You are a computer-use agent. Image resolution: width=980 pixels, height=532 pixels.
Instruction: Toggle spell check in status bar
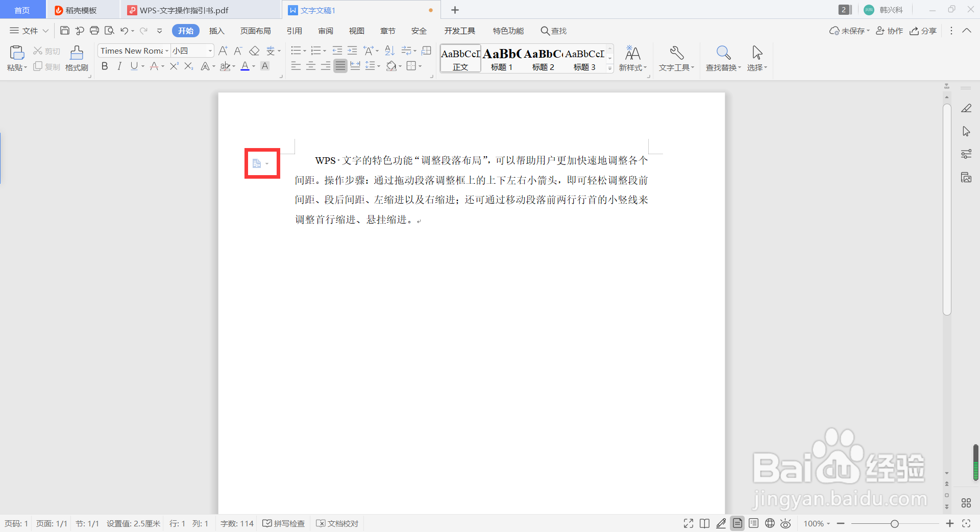pyautogui.click(x=284, y=523)
